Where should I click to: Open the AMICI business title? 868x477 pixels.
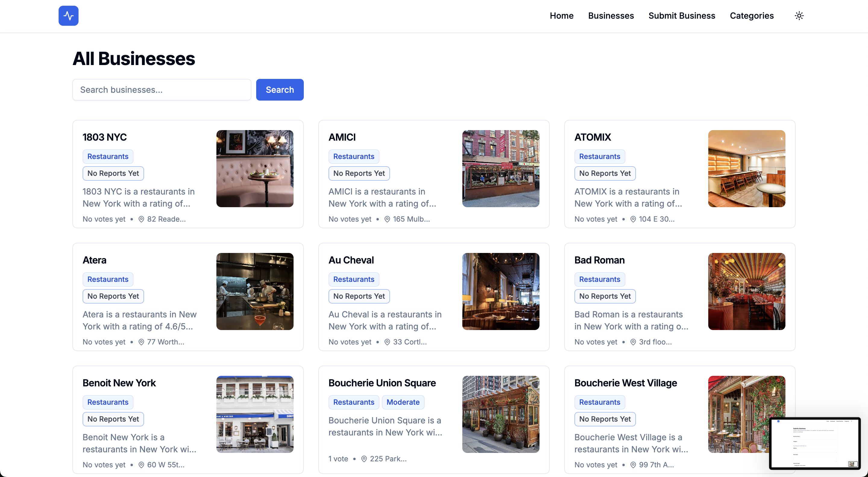[342, 137]
